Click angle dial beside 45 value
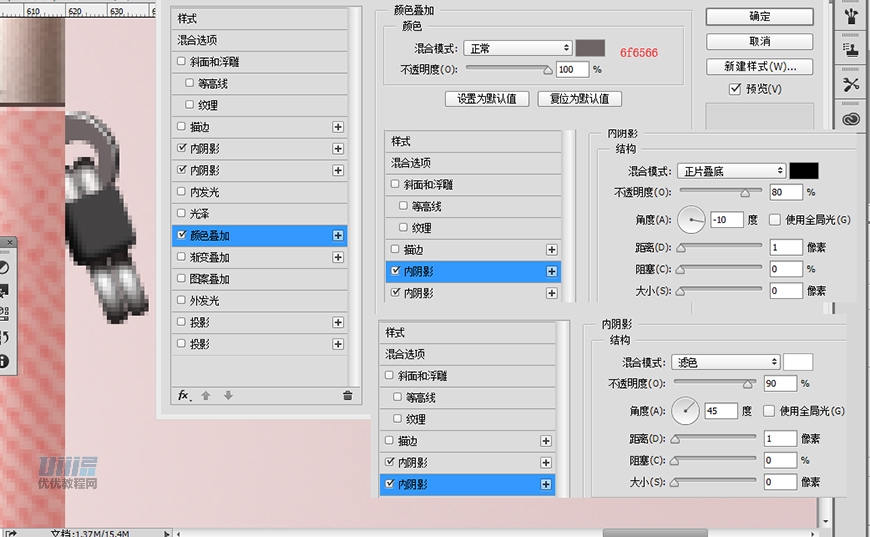The height and width of the screenshot is (537, 870). click(x=685, y=411)
